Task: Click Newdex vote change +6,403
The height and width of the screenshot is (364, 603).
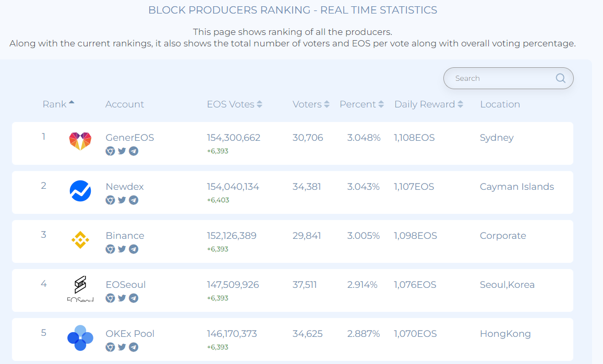Action: (x=218, y=200)
